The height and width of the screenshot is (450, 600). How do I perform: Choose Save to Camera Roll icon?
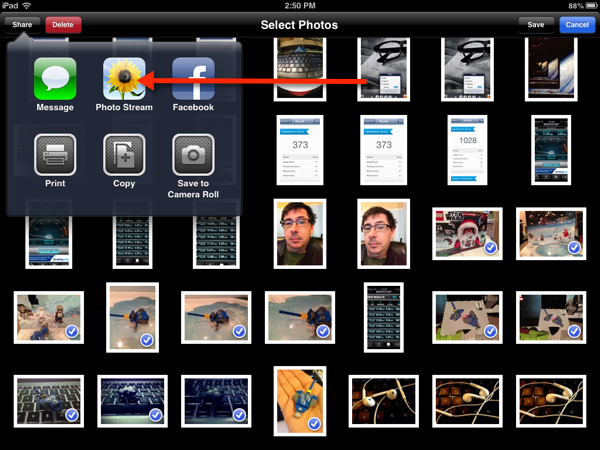point(193,155)
